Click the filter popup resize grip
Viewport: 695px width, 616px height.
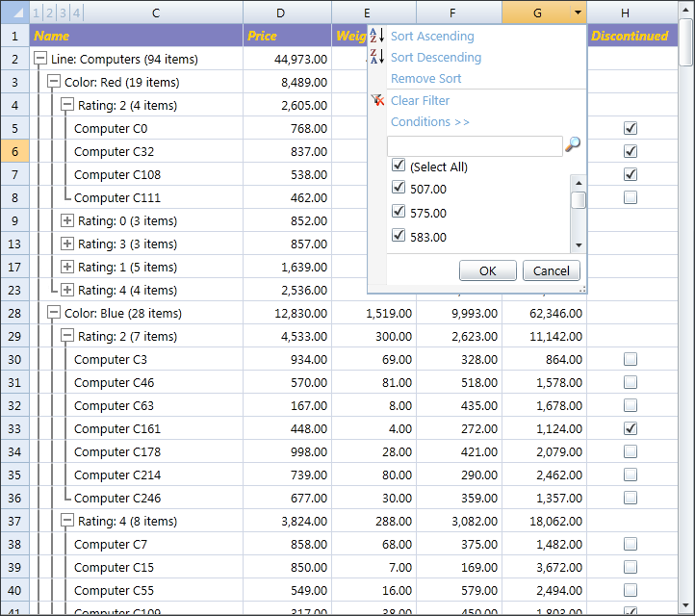coord(583,290)
